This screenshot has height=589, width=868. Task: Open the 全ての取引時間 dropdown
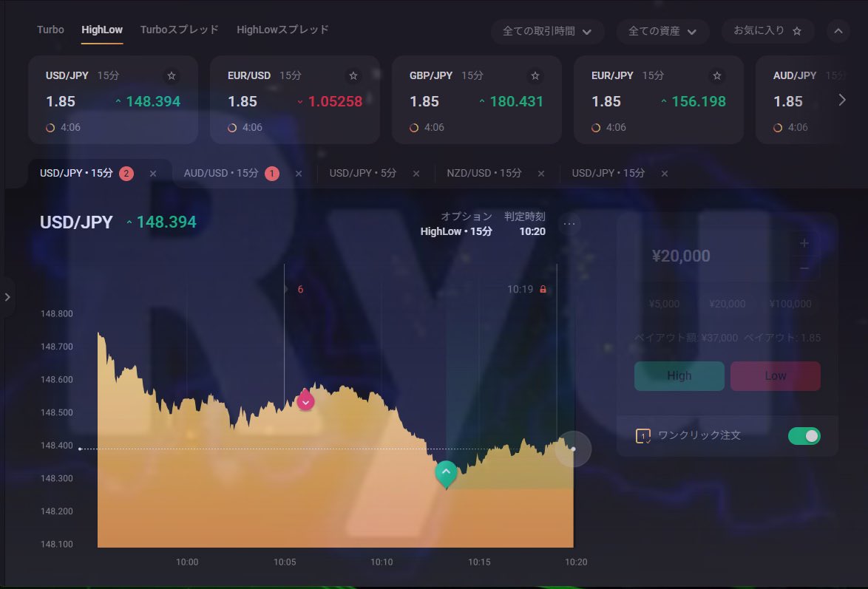pos(547,32)
